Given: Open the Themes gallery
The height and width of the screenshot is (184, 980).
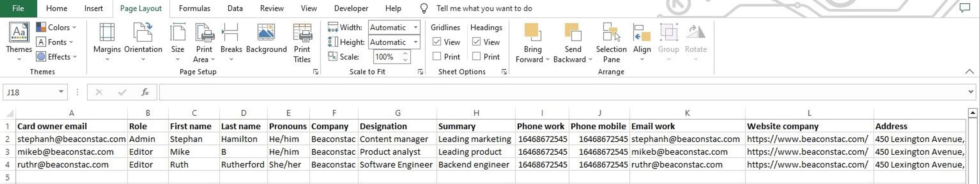Looking at the screenshot, I should pos(19,42).
